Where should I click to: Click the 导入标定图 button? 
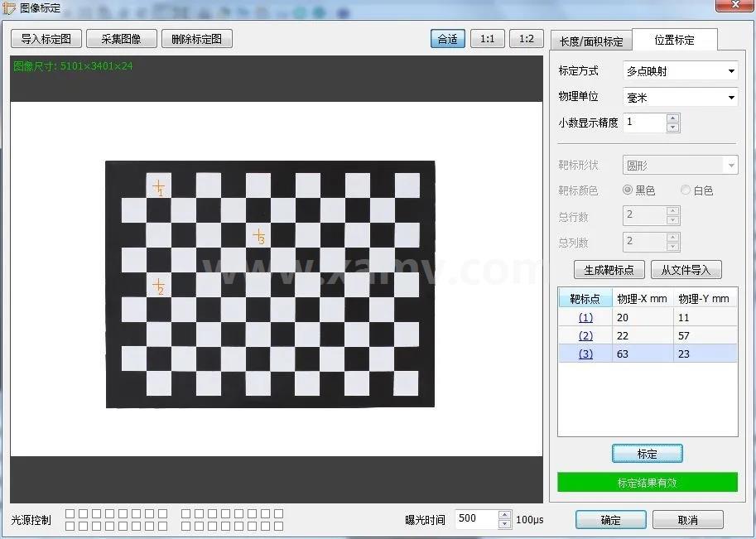coord(46,39)
